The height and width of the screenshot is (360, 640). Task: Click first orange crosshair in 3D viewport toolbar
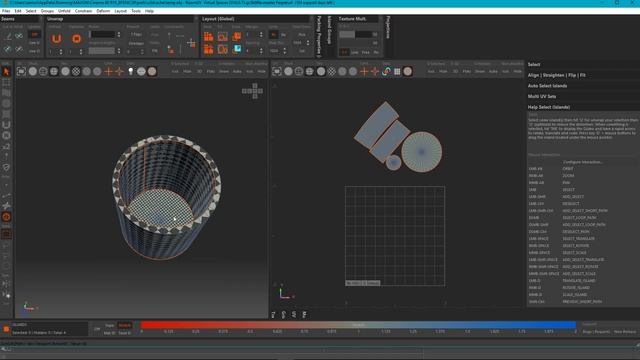click(x=109, y=71)
